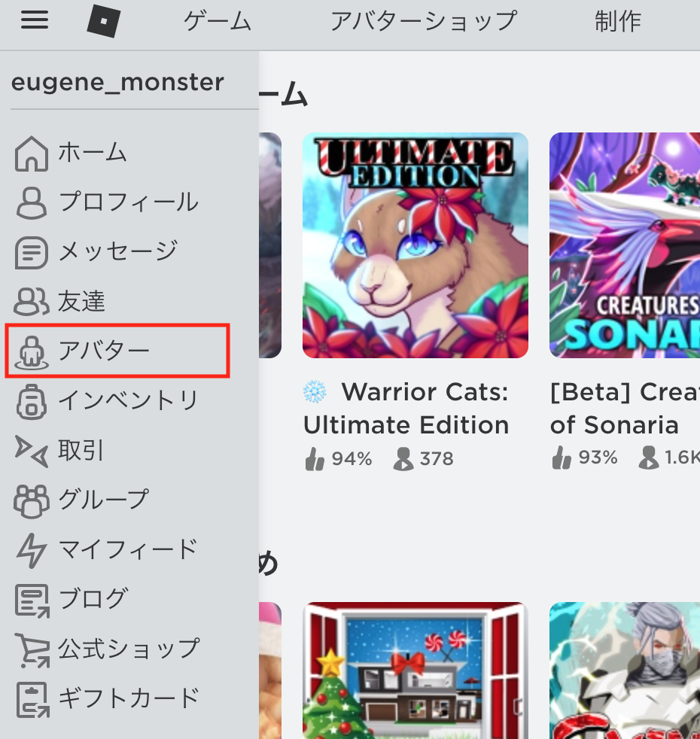Open the ブログ link in the sidebar
700x739 pixels.
pyautogui.click(x=72, y=600)
